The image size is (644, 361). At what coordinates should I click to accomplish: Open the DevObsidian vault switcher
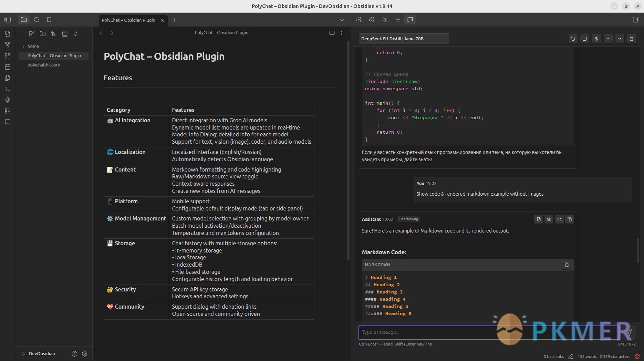[39, 354]
